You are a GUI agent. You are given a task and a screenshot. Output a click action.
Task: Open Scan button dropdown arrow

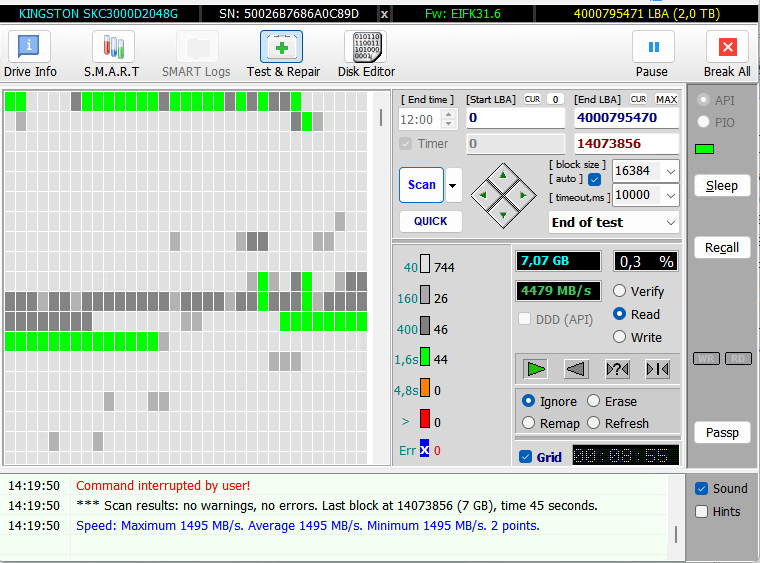(x=453, y=185)
